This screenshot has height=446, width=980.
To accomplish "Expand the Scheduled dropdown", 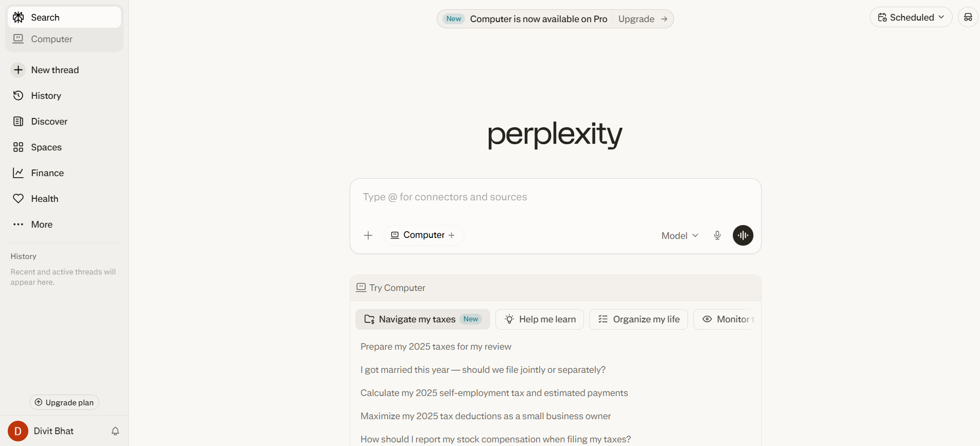I will 910,17.
